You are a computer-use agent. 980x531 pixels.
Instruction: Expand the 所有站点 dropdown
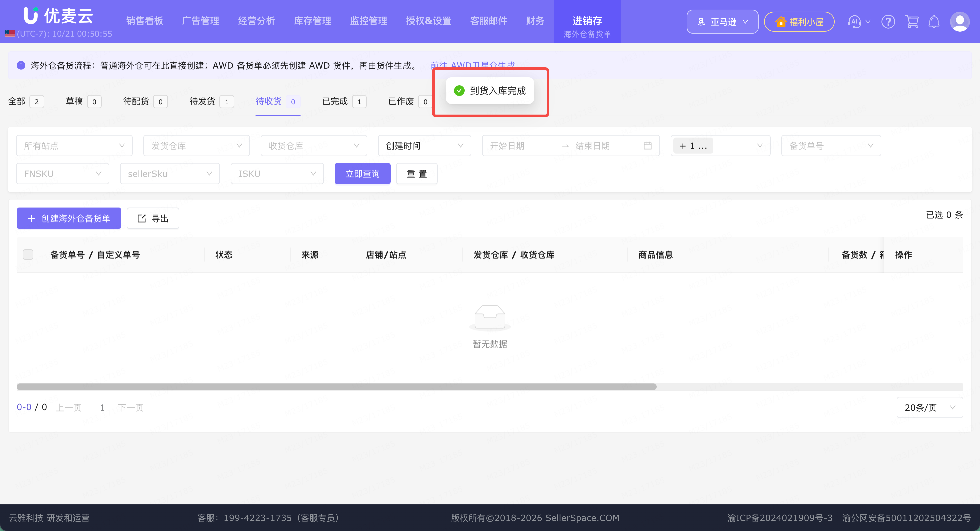point(74,146)
